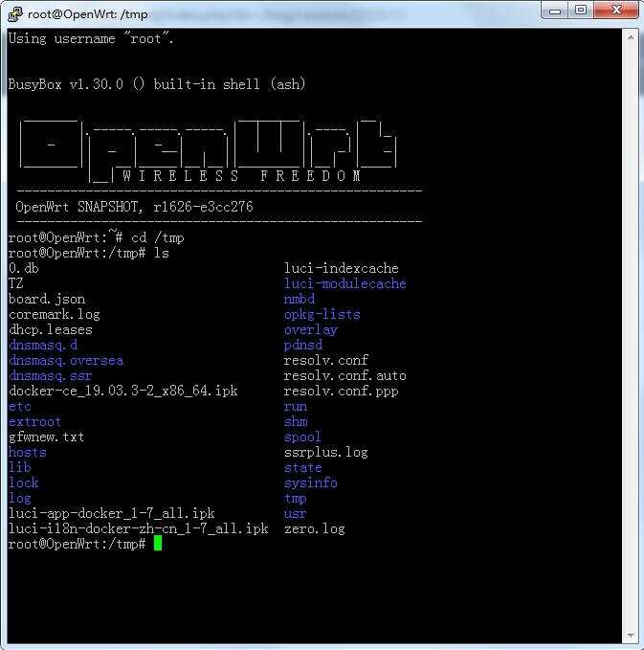Click the shm directory entry
Screen dimensions: 644x650
(x=296, y=421)
